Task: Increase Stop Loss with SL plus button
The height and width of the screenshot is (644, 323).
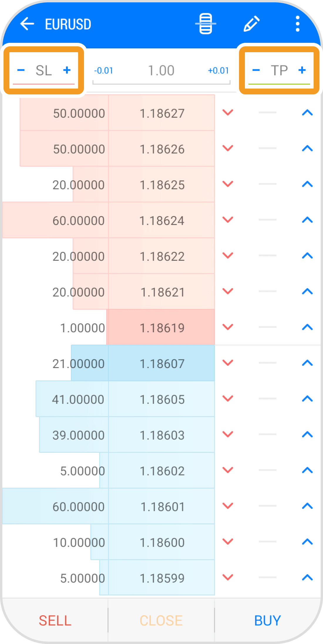Action: click(x=67, y=70)
